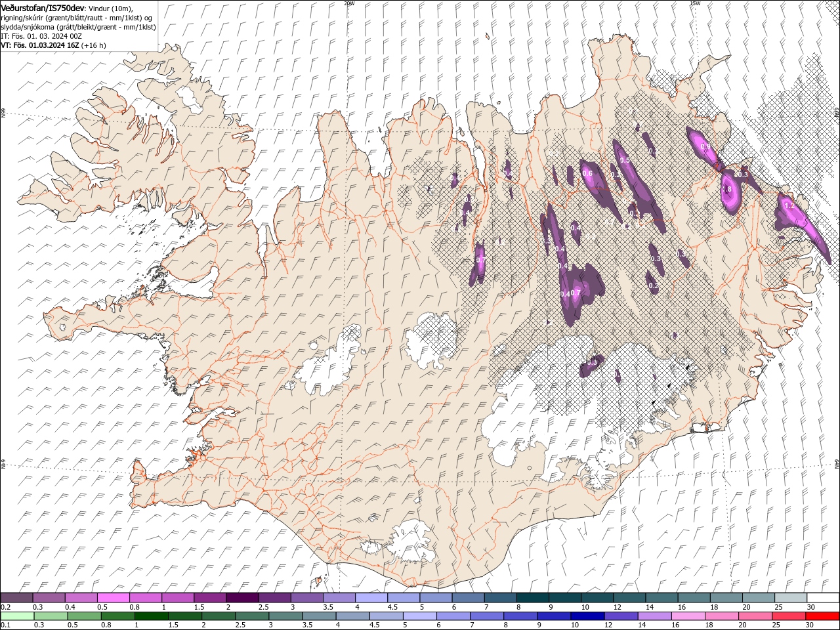
Task: Click the dark mauve 0.2 snow legend swatch
Action: click(16, 598)
